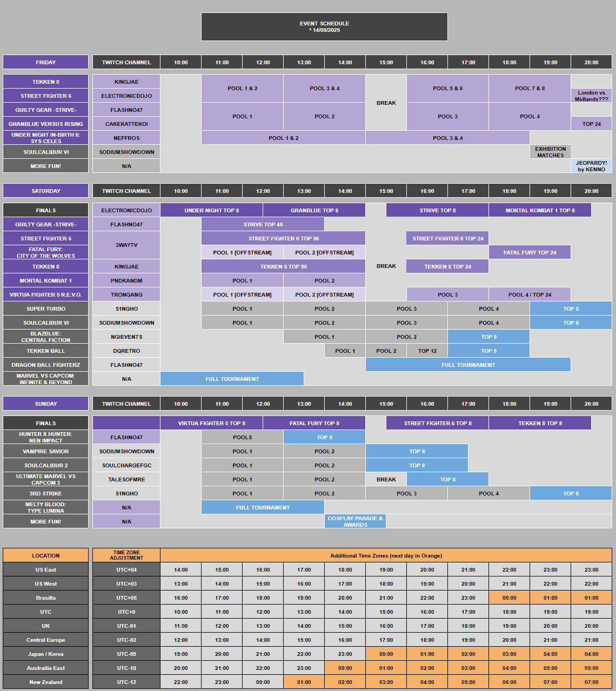Click the NGIEVENTS channel cell
Image resolution: width=616 pixels, height=691 pixels.
[126, 337]
